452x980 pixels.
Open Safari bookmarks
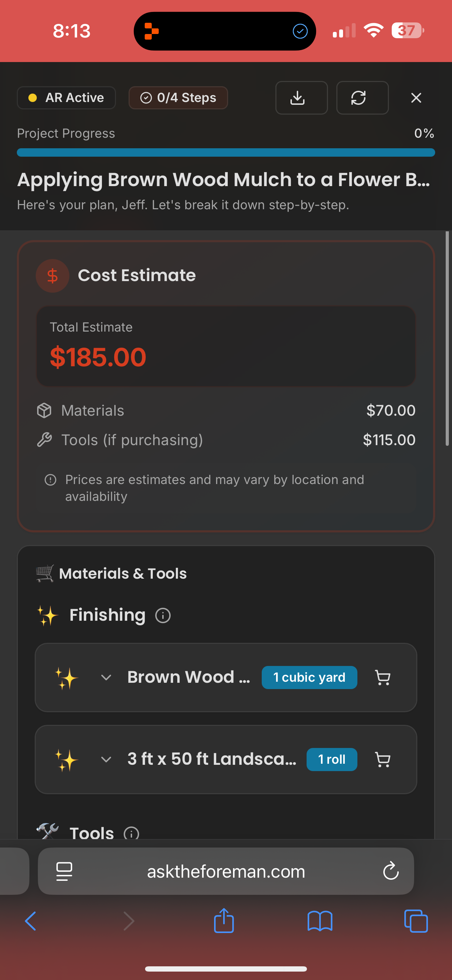[320, 921]
